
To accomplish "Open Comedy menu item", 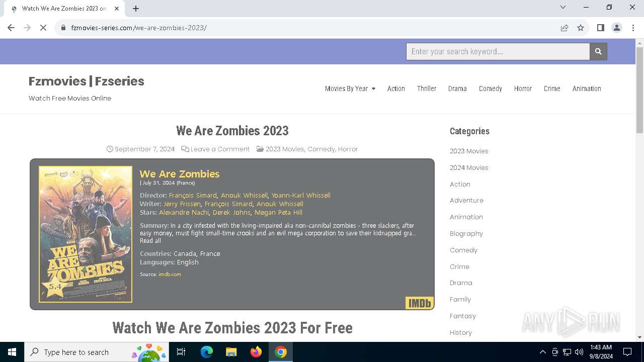I will pyautogui.click(x=491, y=88).
